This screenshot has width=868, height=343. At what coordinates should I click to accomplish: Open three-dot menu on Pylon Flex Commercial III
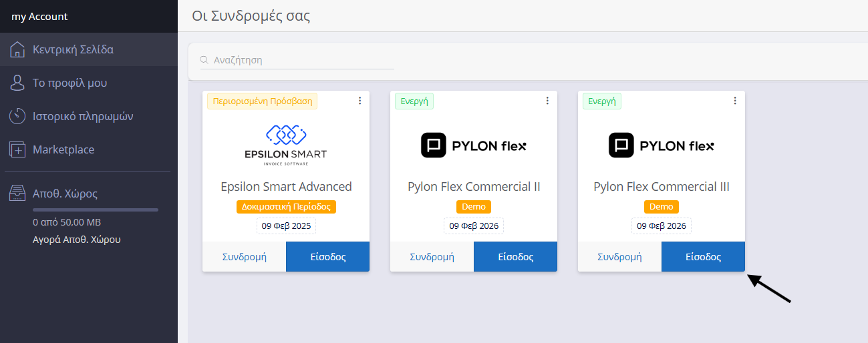(x=735, y=101)
